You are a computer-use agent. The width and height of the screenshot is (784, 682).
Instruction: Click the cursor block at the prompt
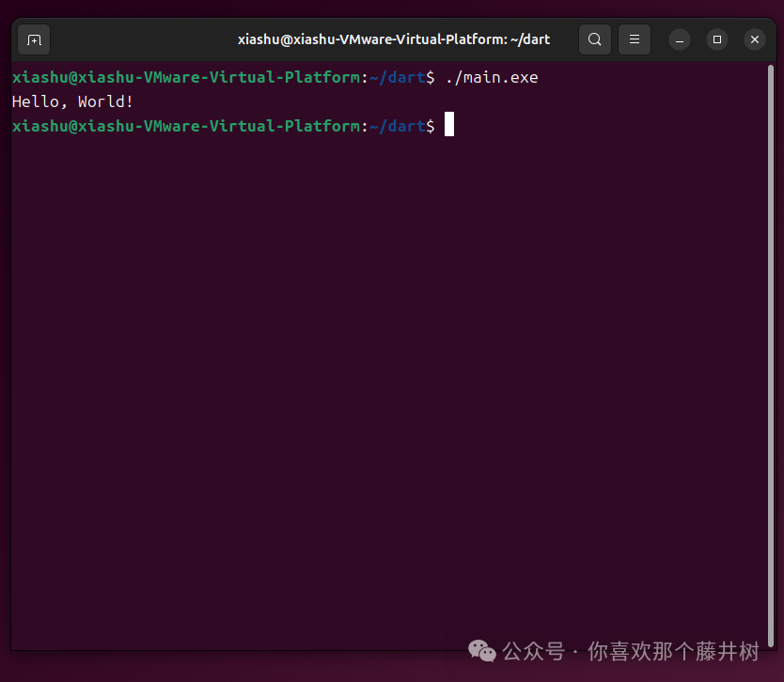tap(449, 124)
